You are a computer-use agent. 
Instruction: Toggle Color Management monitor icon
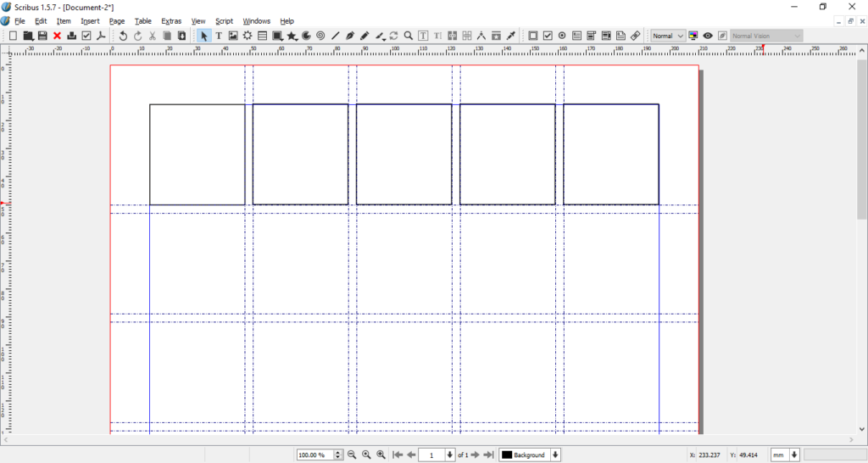pos(693,36)
